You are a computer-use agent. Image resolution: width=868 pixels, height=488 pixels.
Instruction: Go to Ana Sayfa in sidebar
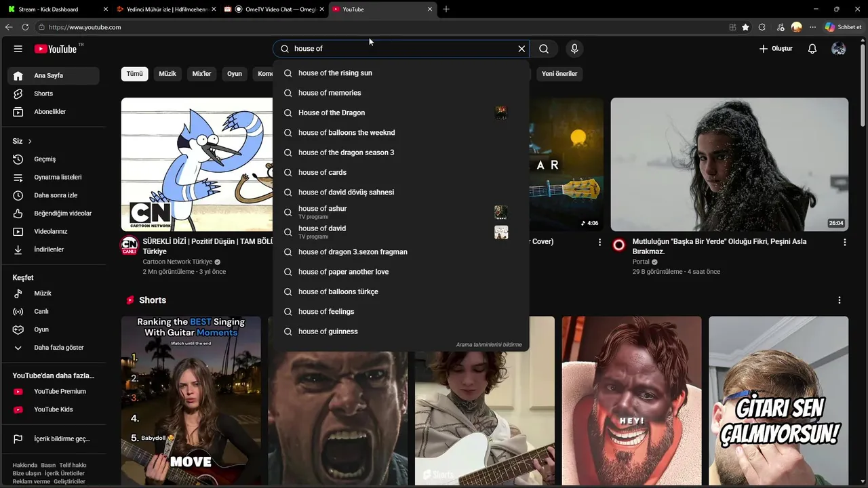(x=54, y=75)
